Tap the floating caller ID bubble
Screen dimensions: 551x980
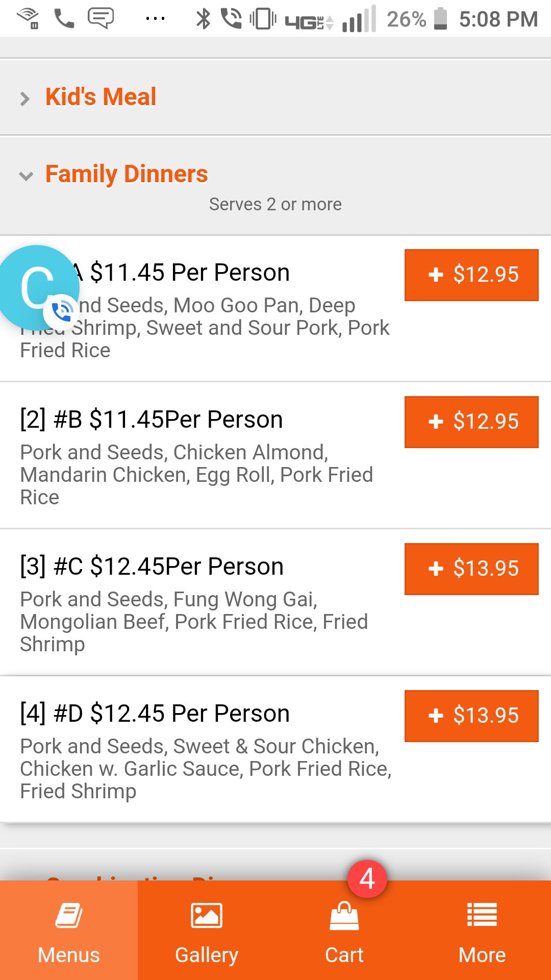tap(39, 287)
